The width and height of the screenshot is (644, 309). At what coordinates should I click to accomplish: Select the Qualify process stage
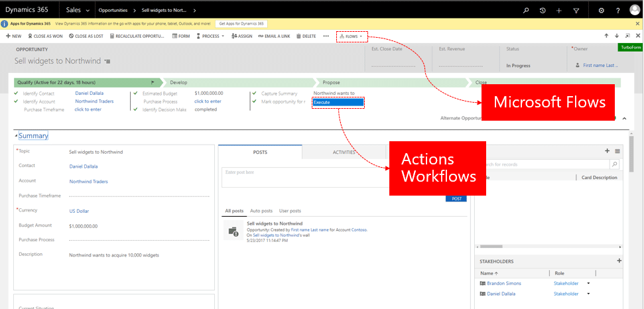tap(88, 82)
